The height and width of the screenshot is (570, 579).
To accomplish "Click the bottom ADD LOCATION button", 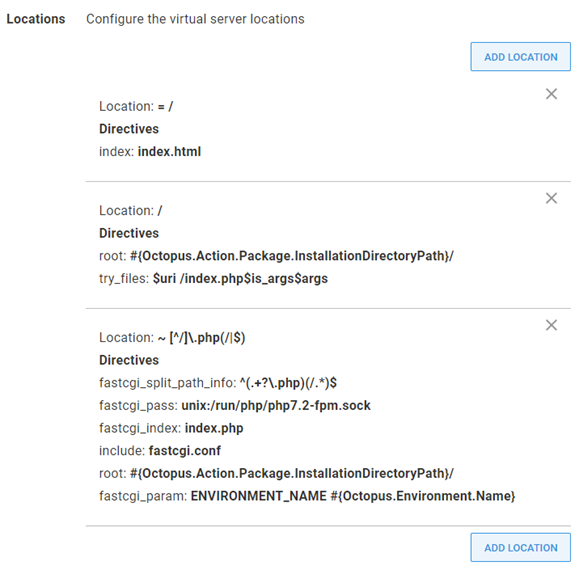I will pyautogui.click(x=520, y=547).
